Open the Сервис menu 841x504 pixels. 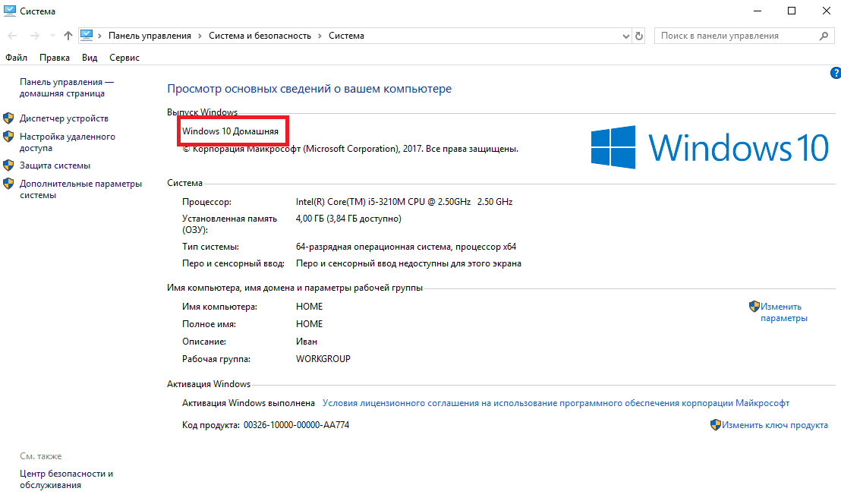pos(124,58)
